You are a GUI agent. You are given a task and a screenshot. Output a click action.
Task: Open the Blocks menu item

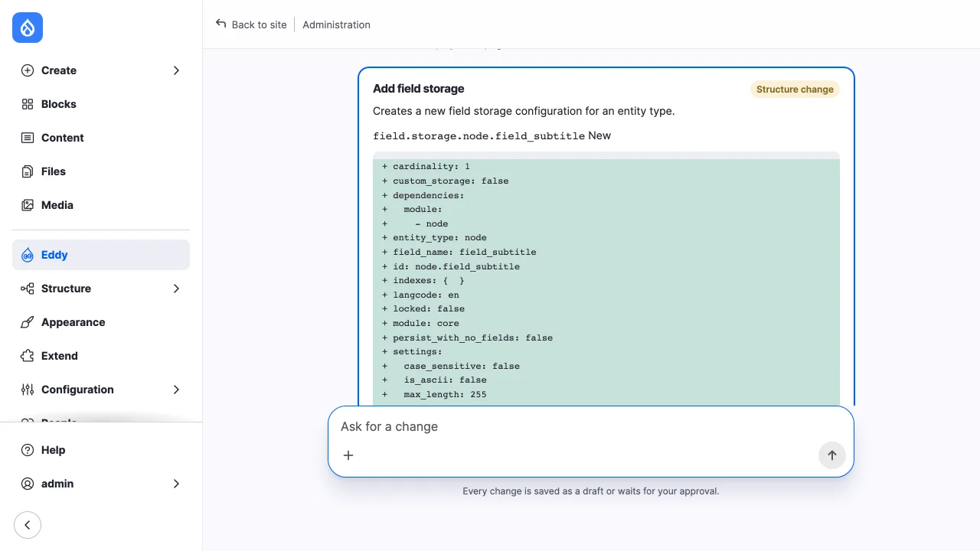coord(101,104)
